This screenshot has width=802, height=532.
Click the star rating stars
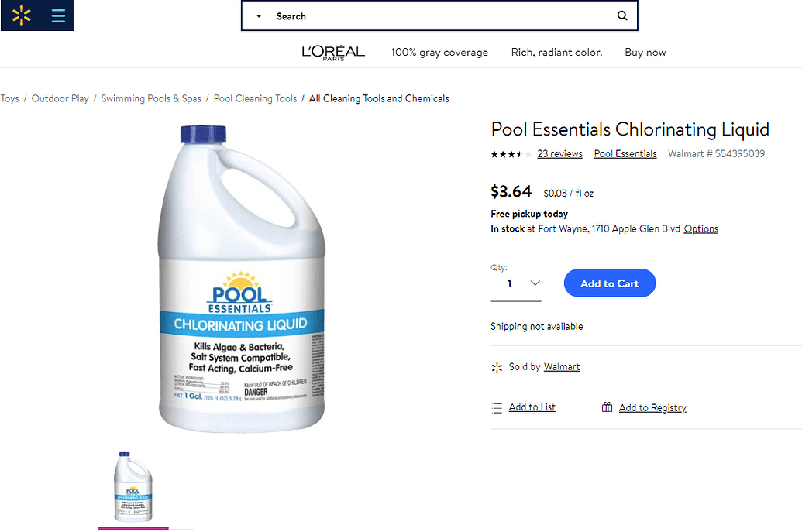click(509, 153)
